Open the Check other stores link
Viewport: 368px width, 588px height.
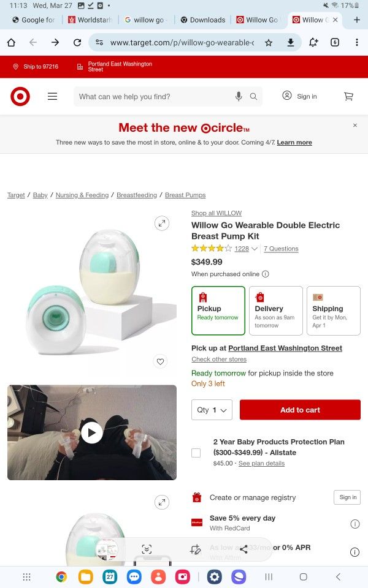coord(219,359)
